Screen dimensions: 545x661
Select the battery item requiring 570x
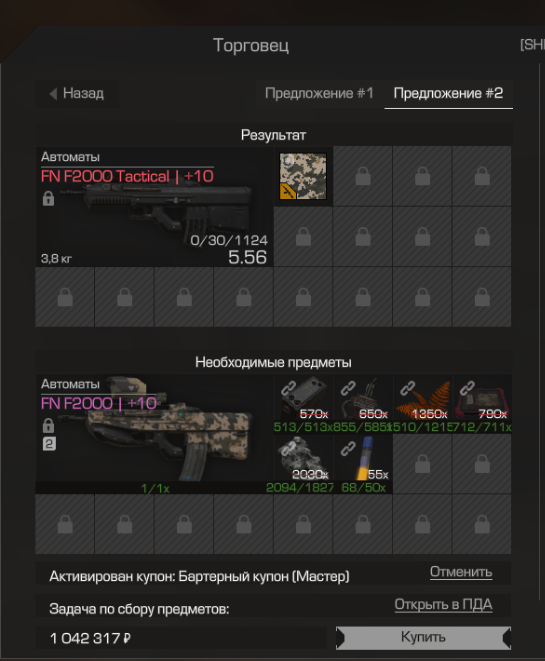click(x=303, y=404)
